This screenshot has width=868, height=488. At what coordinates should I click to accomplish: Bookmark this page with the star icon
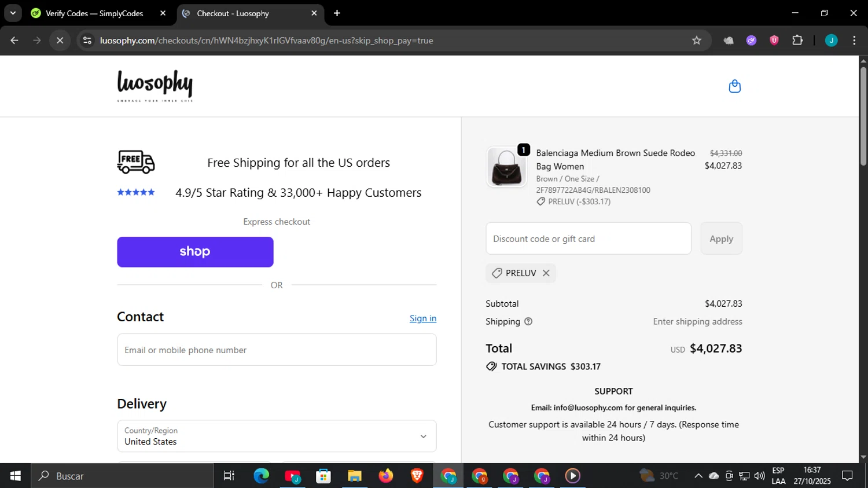click(x=697, y=41)
